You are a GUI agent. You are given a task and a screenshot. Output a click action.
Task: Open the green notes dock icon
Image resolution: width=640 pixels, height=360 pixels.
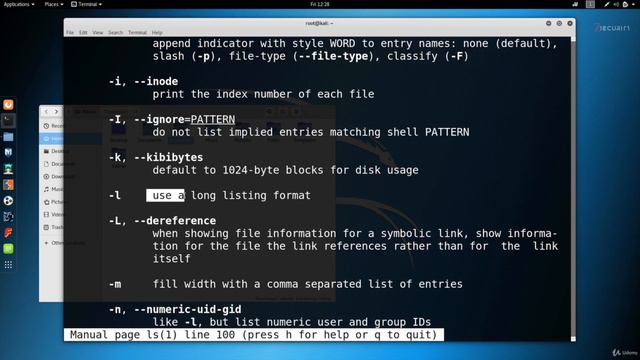8,249
